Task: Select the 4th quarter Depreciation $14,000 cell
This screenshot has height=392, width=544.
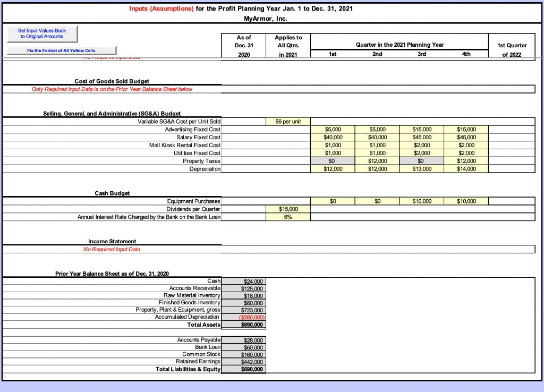Action: [x=465, y=169]
